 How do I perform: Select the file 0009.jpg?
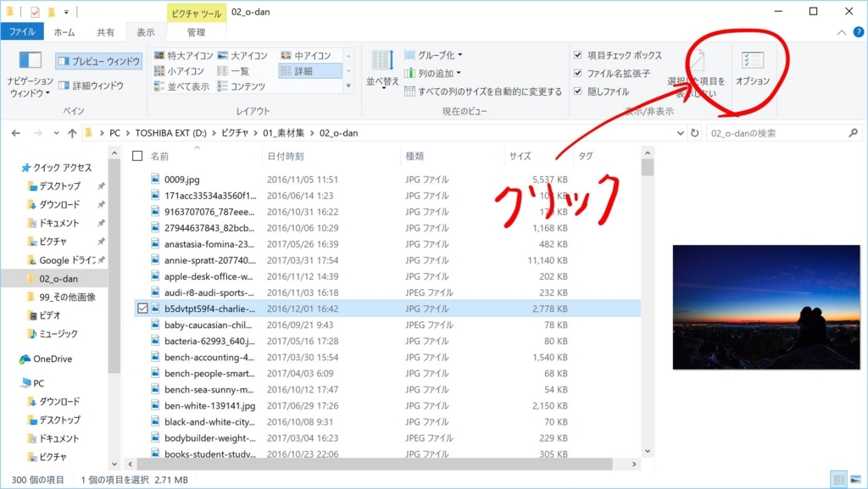point(182,180)
